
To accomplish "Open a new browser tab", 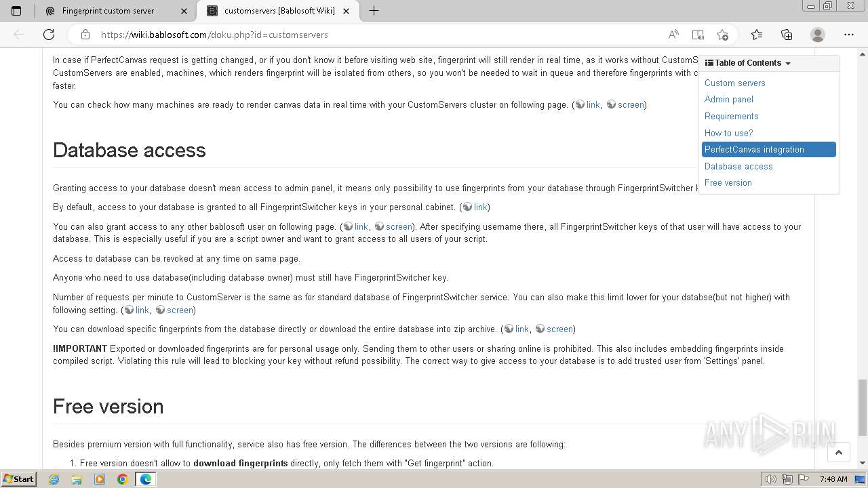I will coord(374,11).
